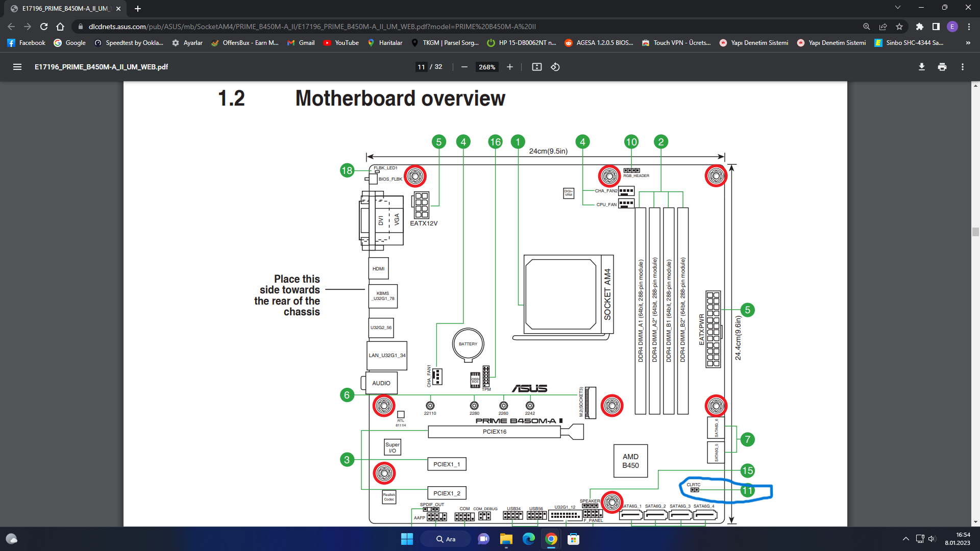The image size is (980, 551).
Task: Open the tab search dropdown arrow
Action: pyautogui.click(x=898, y=7)
